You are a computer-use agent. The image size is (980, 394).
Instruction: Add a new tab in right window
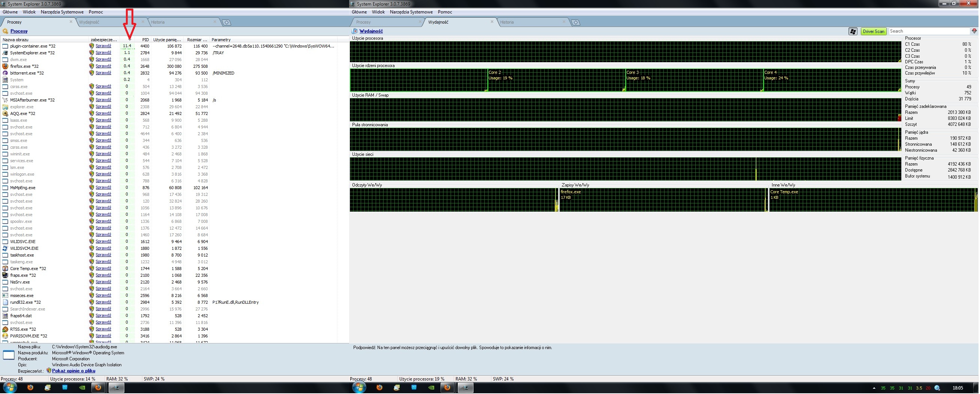point(576,22)
